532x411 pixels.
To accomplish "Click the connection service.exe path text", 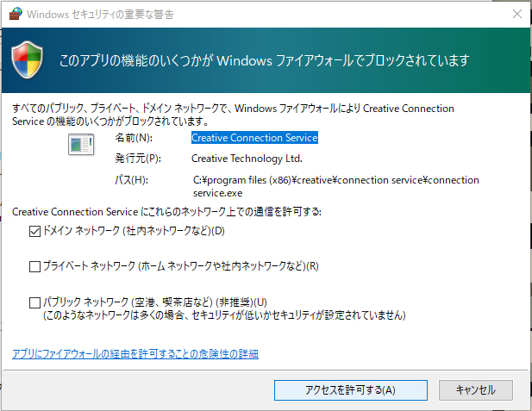I will point(336,186).
